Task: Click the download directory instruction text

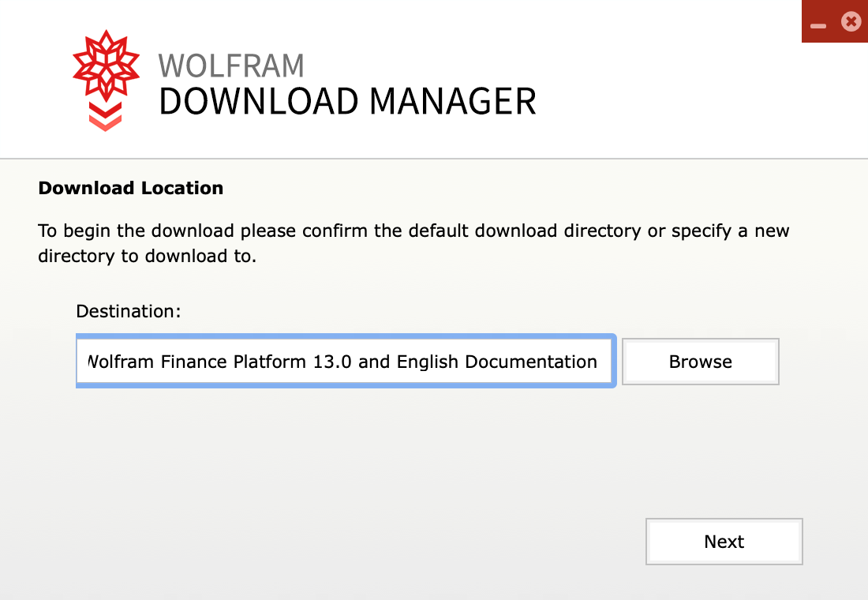Action: (413, 243)
